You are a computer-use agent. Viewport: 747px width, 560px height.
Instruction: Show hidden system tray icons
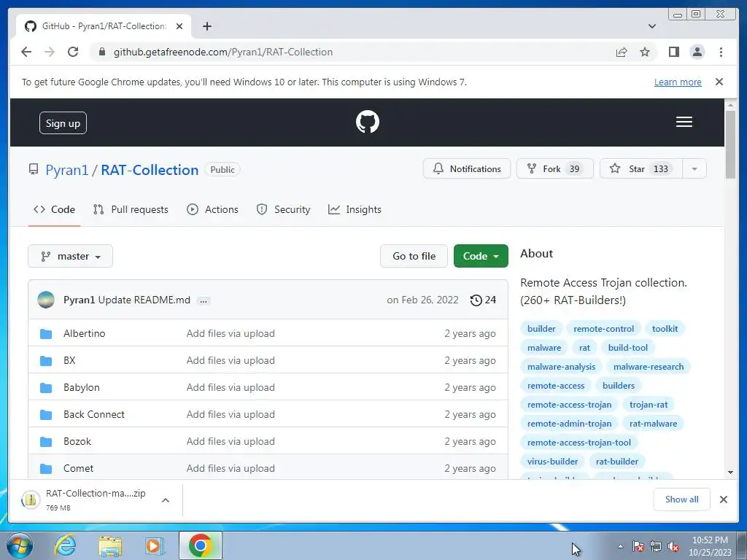coord(620,546)
